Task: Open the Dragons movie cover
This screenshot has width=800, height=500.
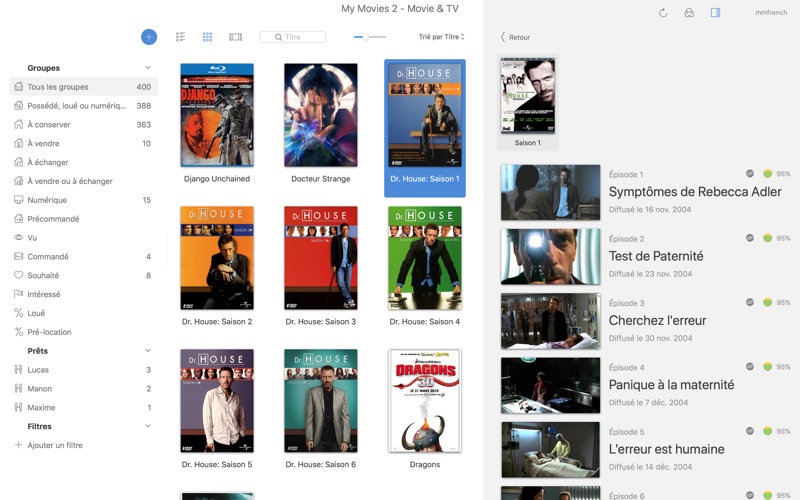Action: [425, 401]
